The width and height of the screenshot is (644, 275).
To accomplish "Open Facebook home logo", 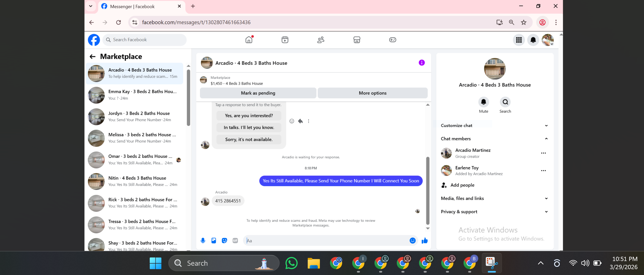I will point(94,40).
